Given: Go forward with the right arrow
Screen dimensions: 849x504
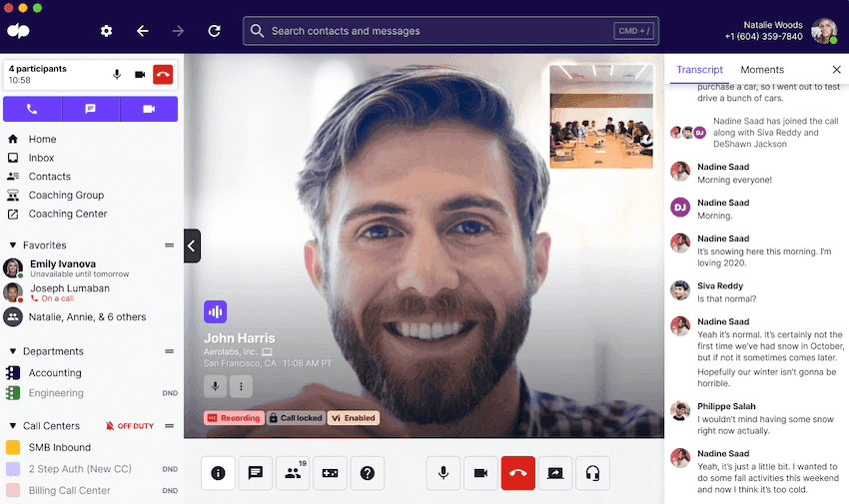Looking at the screenshot, I should tap(178, 31).
